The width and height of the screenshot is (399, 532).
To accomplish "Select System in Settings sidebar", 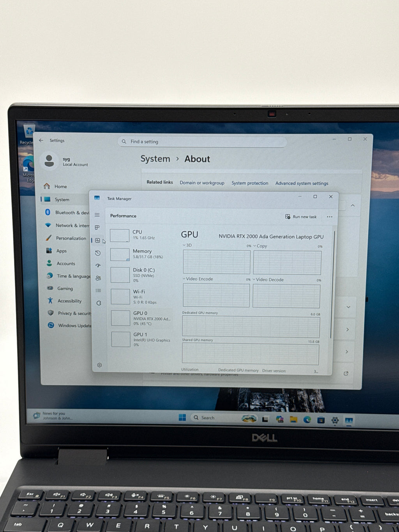I will tap(65, 199).
